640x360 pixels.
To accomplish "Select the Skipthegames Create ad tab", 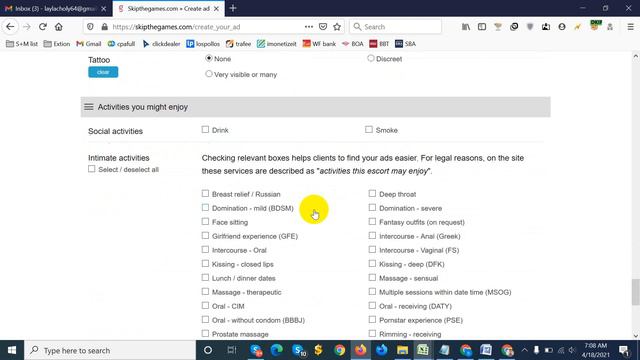I will pos(168,8).
